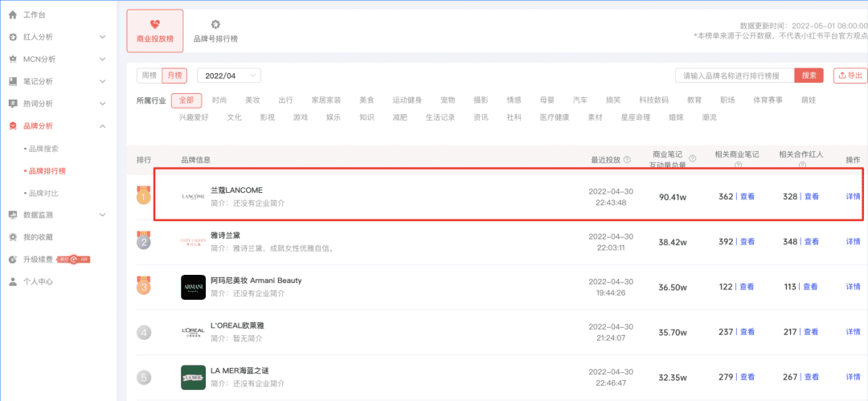The image size is (868, 401).
Task: Click the 个人中心 person icon
Action: pos(14,281)
